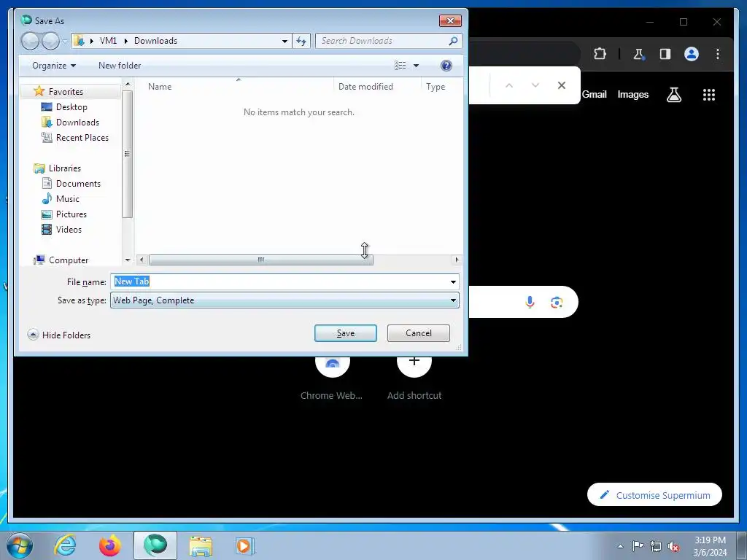This screenshot has width=747, height=560.
Task: Click the muted volume tray icon
Action: click(673, 546)
